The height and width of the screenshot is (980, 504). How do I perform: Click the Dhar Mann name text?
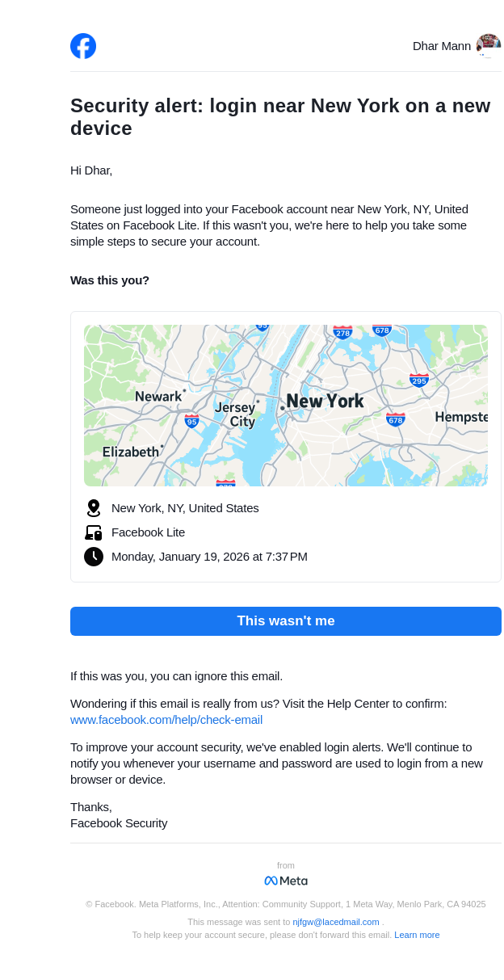[x=442, y=46]
